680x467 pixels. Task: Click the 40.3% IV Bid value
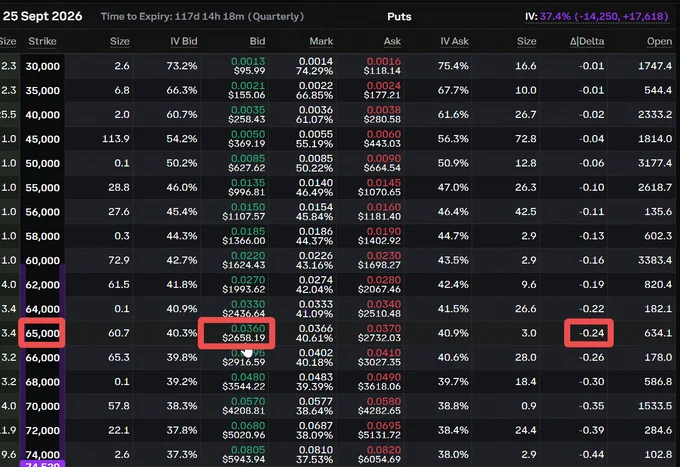[x=182, y=333]
